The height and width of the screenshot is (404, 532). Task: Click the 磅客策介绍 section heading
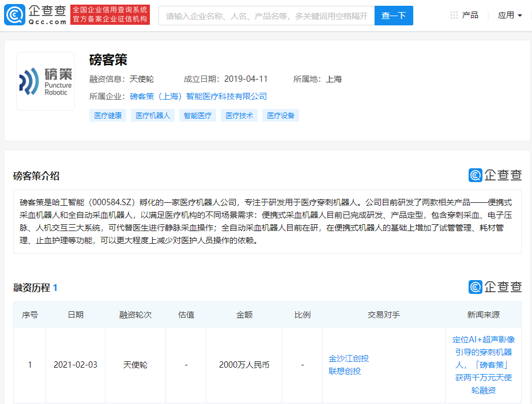[x=36, y=176]
